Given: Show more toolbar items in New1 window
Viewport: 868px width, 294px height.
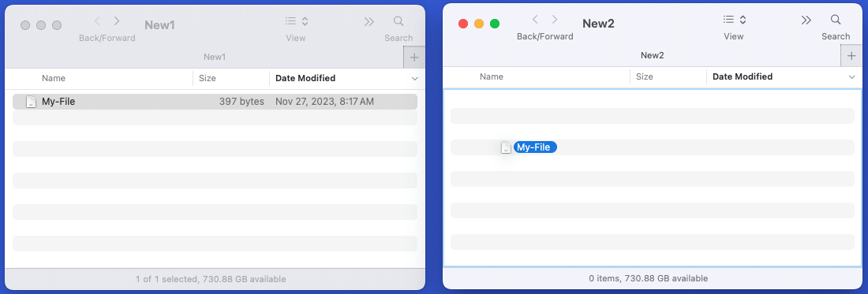Looking at the screenshot, I should [x=369, y=21].
